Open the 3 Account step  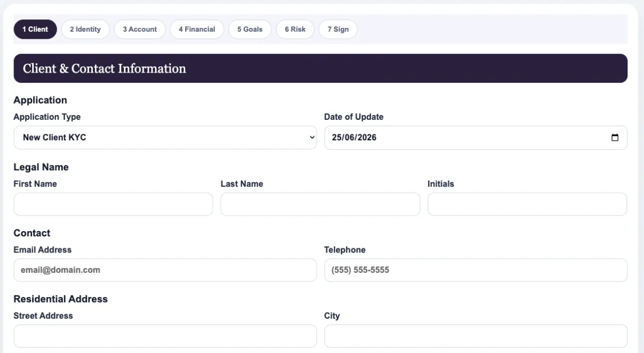(x=140, y=30)
